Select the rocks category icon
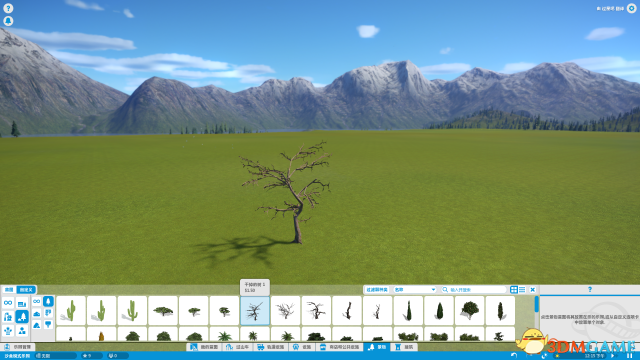This screenshot has height=360, width=640. [37, 325]
